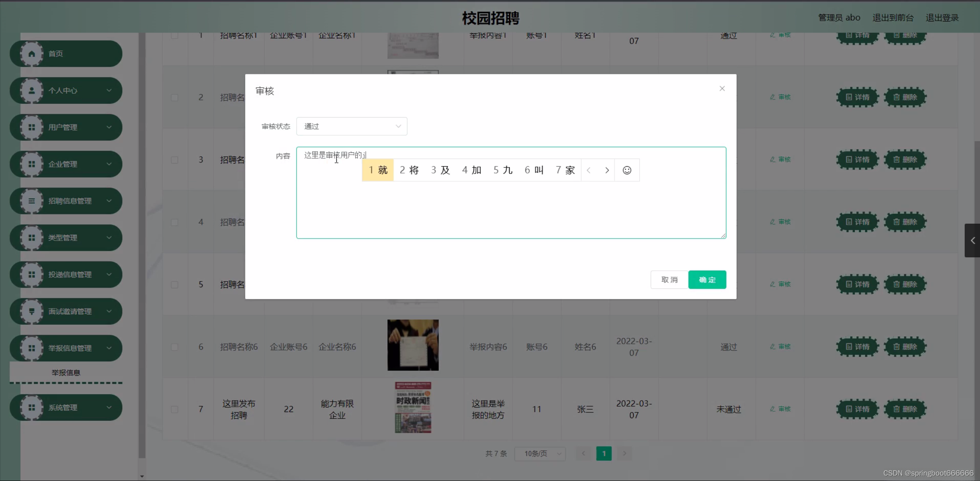Click the collapse arrow tab on right edge

[972, 240]
